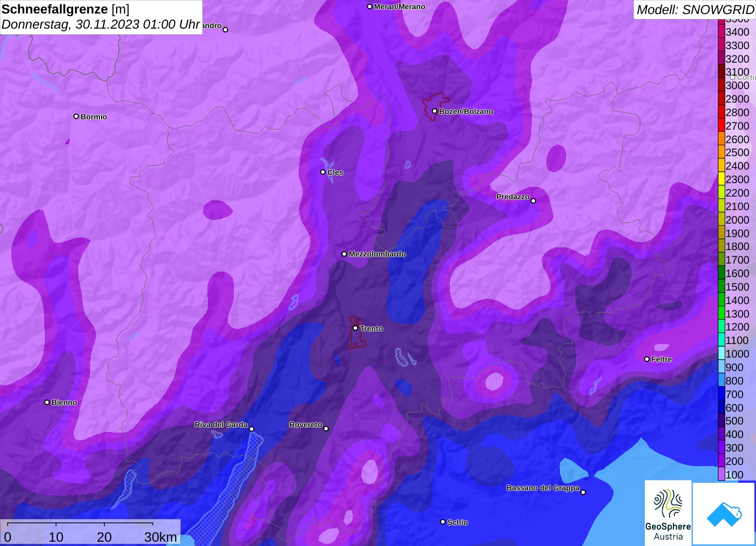Click the Bozen/Bolzano marker dot
This screenshot has height=546, width=756.
(435, 111)
